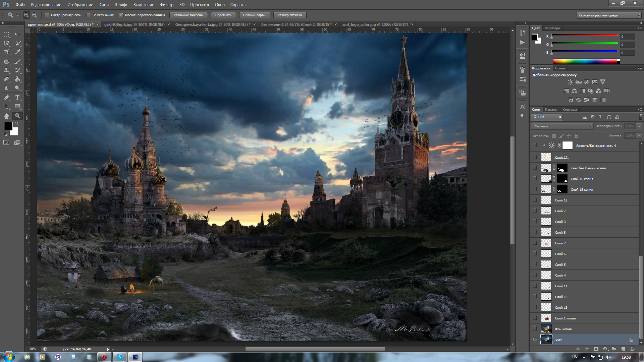Click foreground color swatch in toolbox
Viewport: 644px width, 362px height.
click(9, 126)
